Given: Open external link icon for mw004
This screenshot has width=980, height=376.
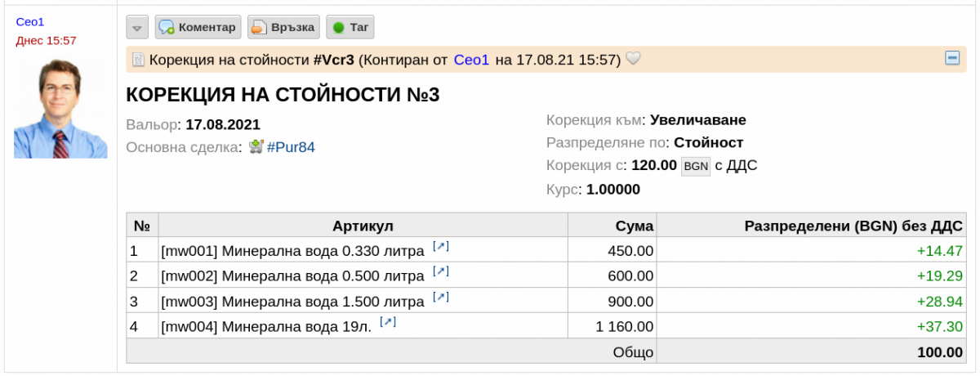Looking at the screenshot, I should click(x=389, y=322).
